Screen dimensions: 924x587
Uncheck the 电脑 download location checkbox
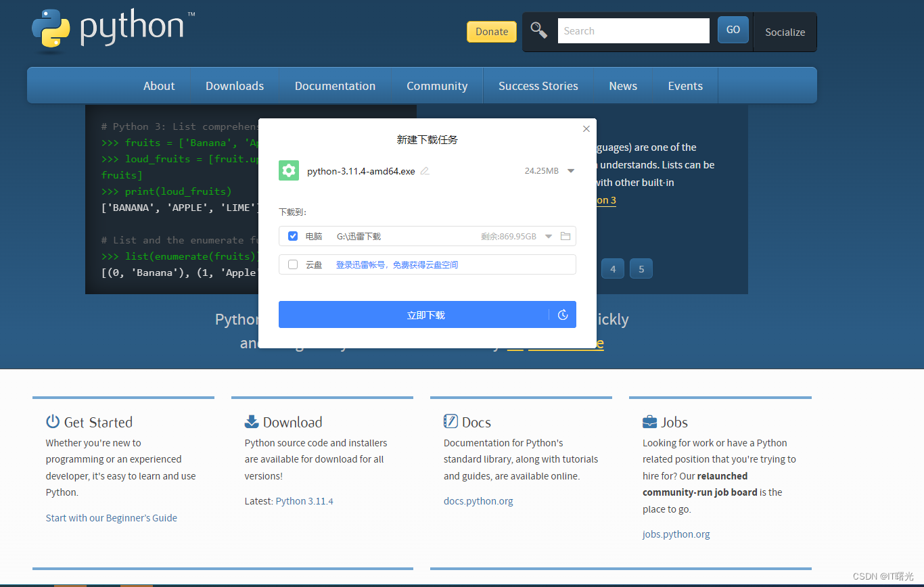coord(293,236)
